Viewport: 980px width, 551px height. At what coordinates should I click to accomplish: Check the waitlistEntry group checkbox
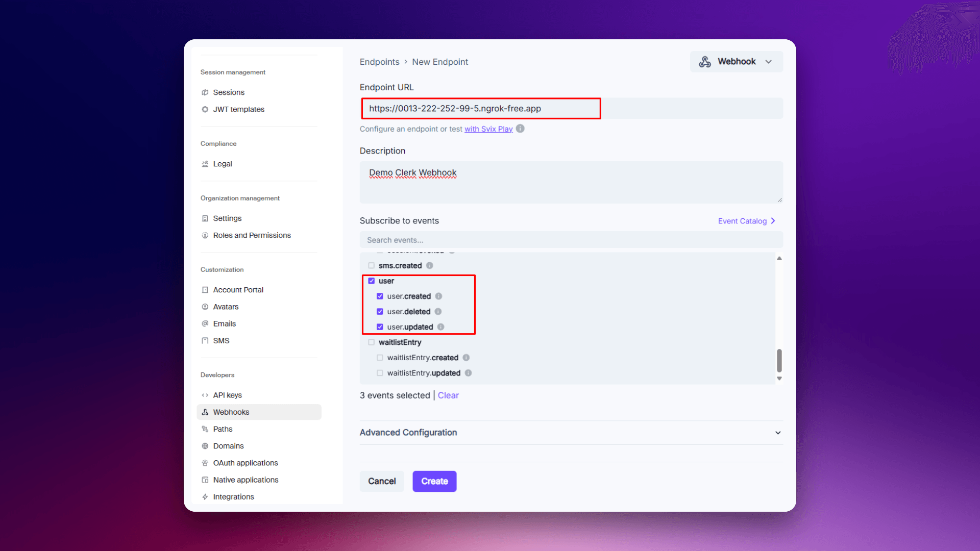[x=372, y=342]
